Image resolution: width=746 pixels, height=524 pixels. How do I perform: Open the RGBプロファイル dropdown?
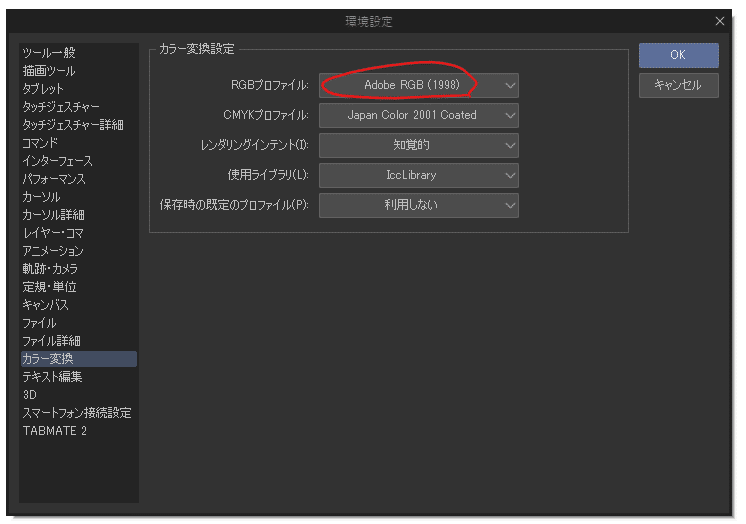click(x=419, y=86)
